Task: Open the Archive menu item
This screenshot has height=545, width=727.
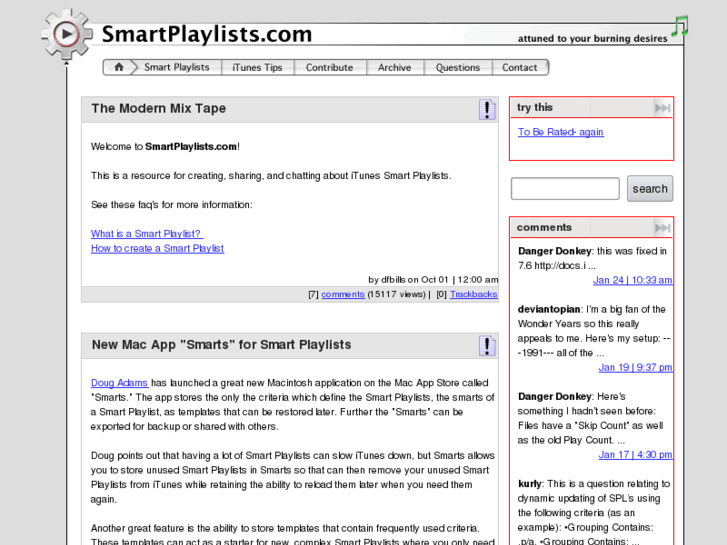Action: click(395, 67)
